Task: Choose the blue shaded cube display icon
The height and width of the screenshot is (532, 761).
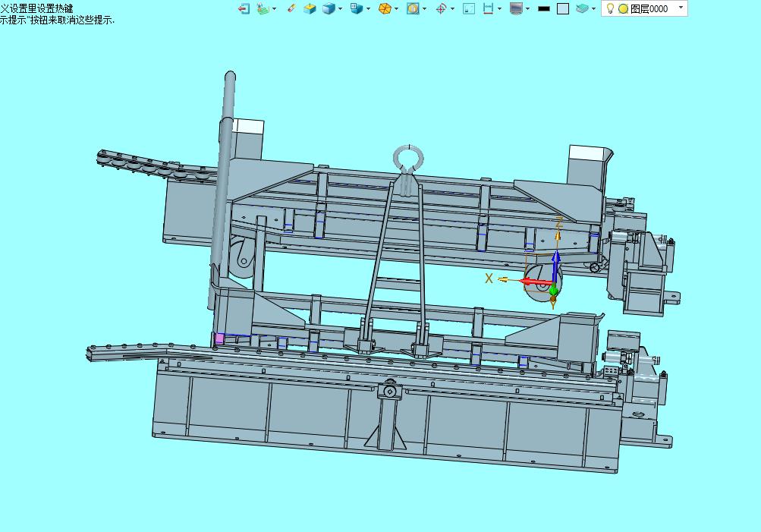Action: [329, 8]
